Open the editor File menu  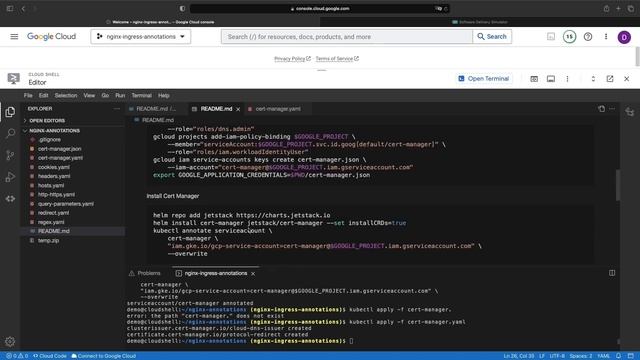coord(28,96)
